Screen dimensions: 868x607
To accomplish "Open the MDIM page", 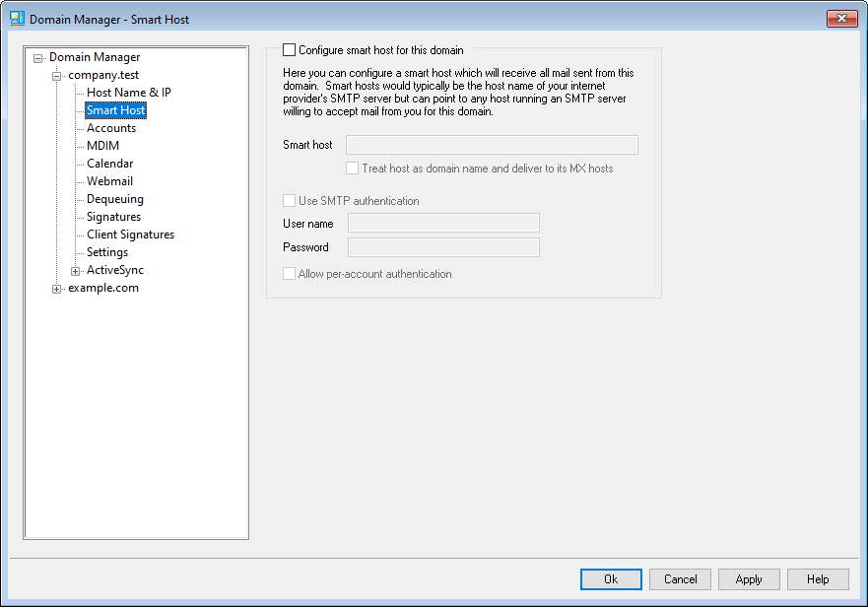I will pos(102,146).
